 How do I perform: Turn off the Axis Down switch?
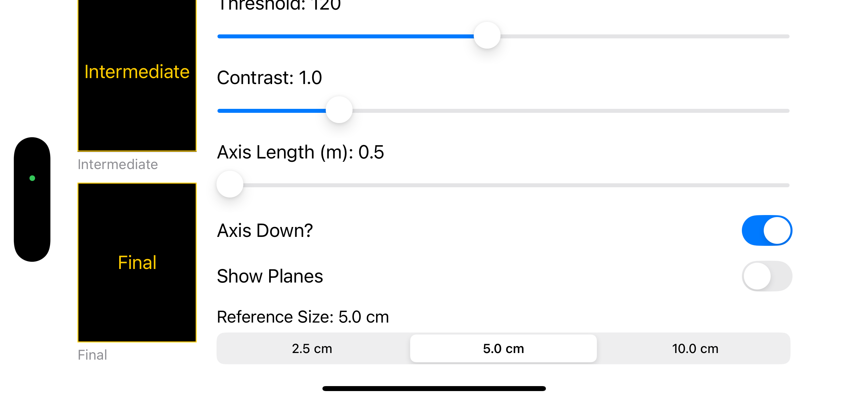pyautogui.click(x=767, y=231)
